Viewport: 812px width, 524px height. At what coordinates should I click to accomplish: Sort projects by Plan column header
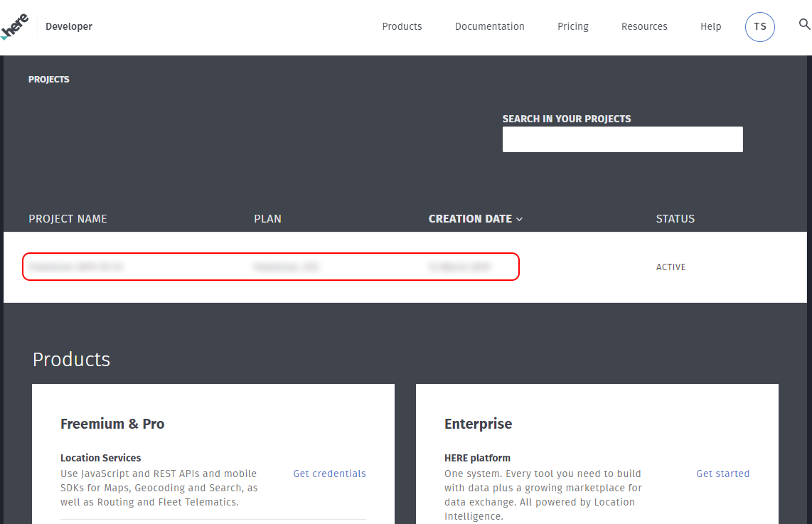click(x=267, y=219)
